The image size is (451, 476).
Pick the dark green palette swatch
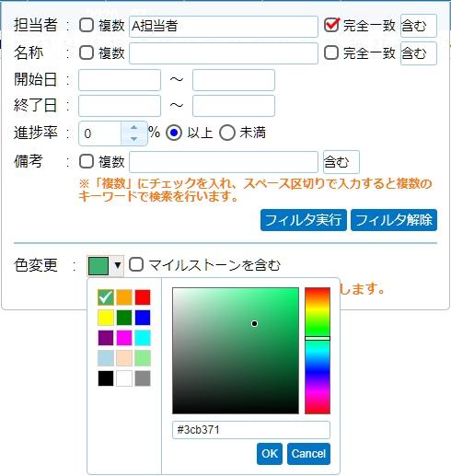(x=124, y=318)
